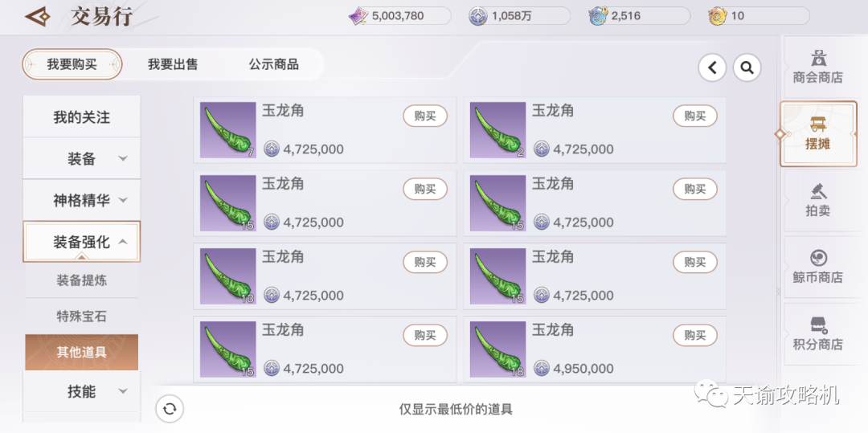This screenshot has width=868, height=433.
Task: Click the left chevron back button
Action: [x=712, y=68]
